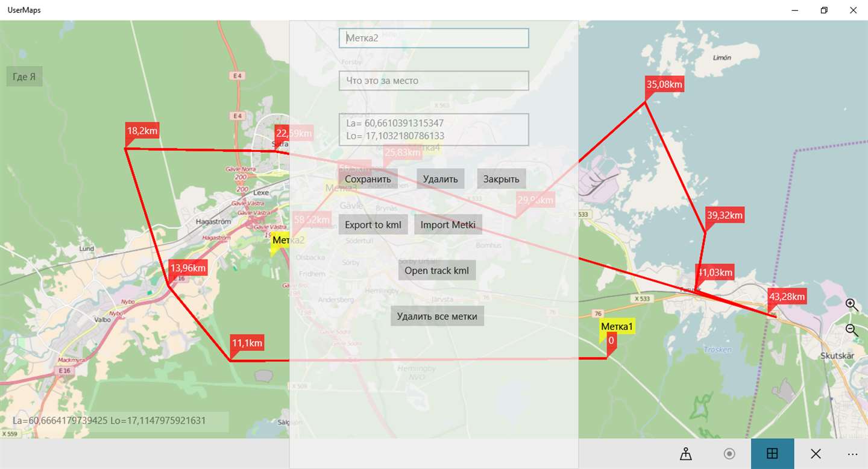
Task: Select the route marker tool icon
Action: point(686,454)
